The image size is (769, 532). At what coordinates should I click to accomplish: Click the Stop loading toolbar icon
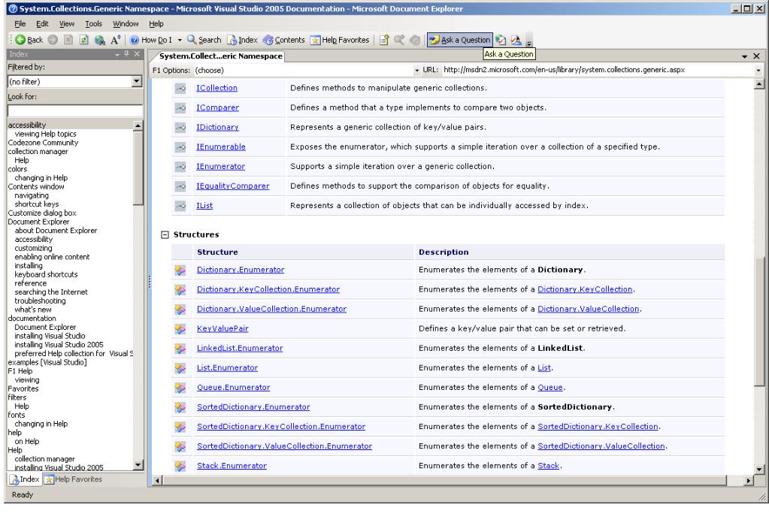pyautogui.click(x=68, y=41)
